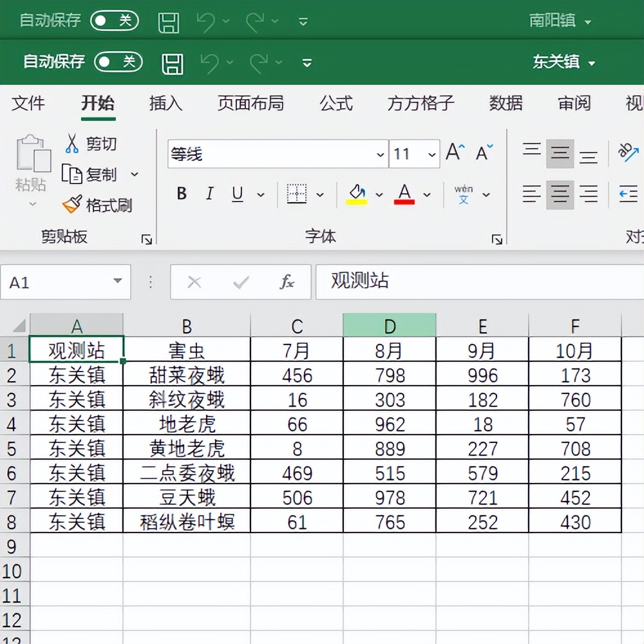Toggle italic formatting with the I icon

(x=209, y=194)
